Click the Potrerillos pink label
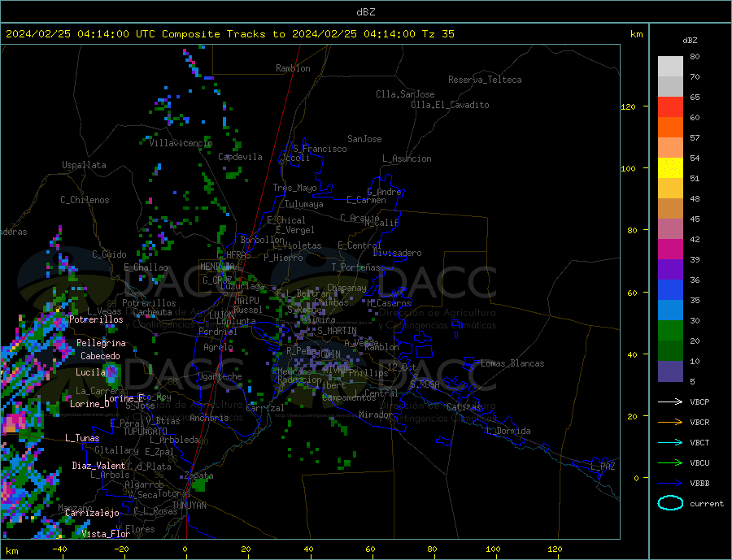The image size is (732, 560). pos(96,319)
